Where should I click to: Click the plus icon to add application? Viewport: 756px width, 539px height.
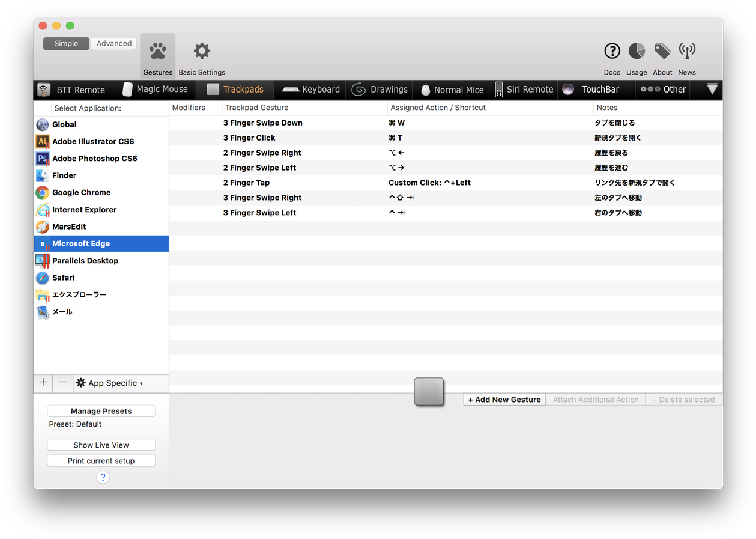click(x=43, y=383)
